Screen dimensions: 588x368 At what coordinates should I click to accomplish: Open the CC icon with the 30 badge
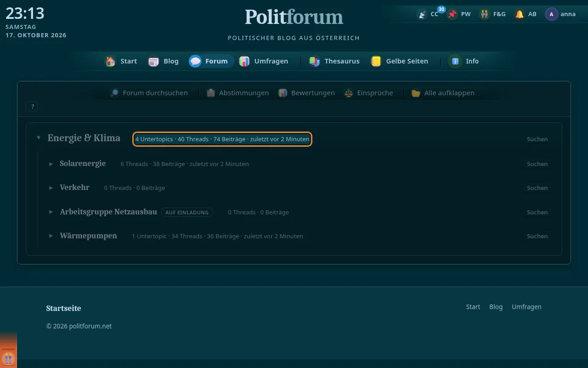pos(422,14)
